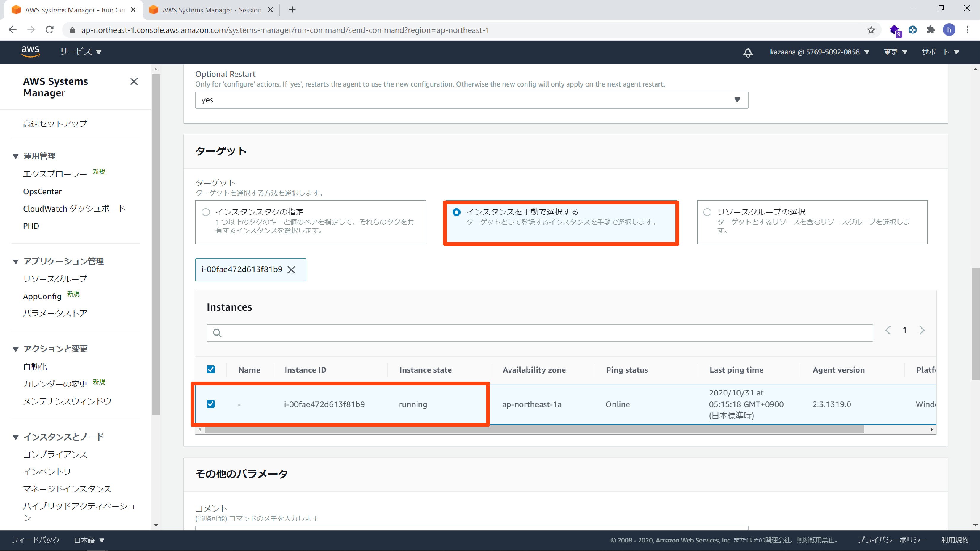Open the 東京 region selector
Viewport: 980px width, 551px height.
(895, 52)
